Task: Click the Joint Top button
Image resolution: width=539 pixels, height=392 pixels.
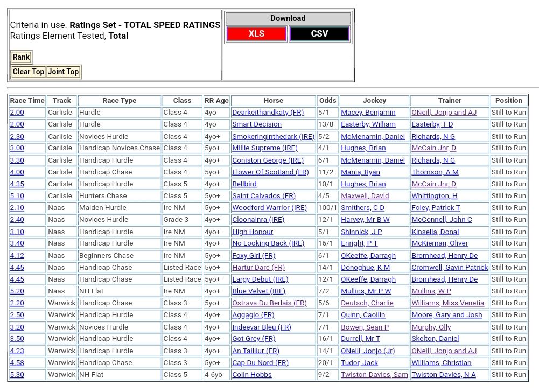Action: (x=64, y=72)
